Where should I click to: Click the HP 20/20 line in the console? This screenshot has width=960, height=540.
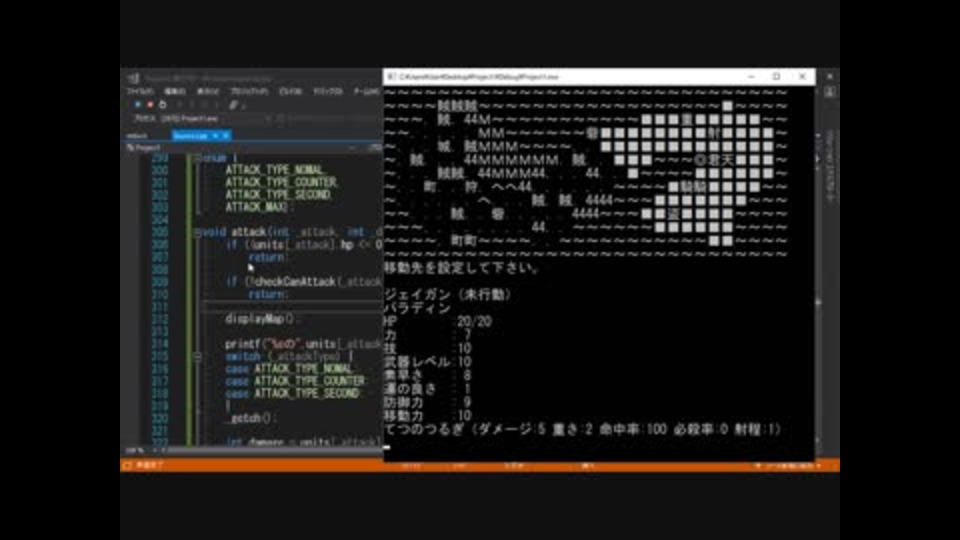[x=438, y=321]
